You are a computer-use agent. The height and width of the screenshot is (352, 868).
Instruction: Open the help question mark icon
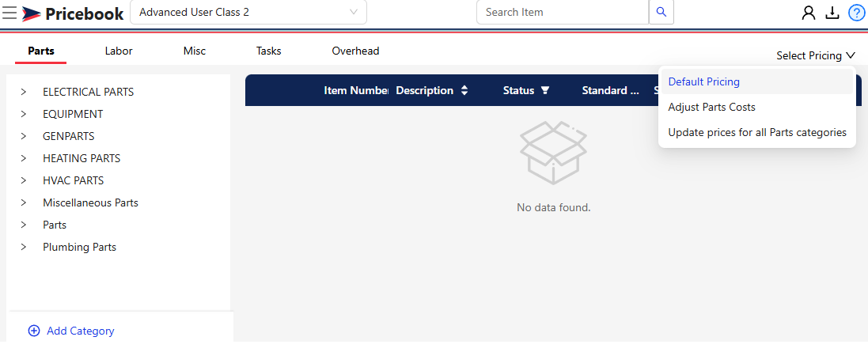click(856, 13)
